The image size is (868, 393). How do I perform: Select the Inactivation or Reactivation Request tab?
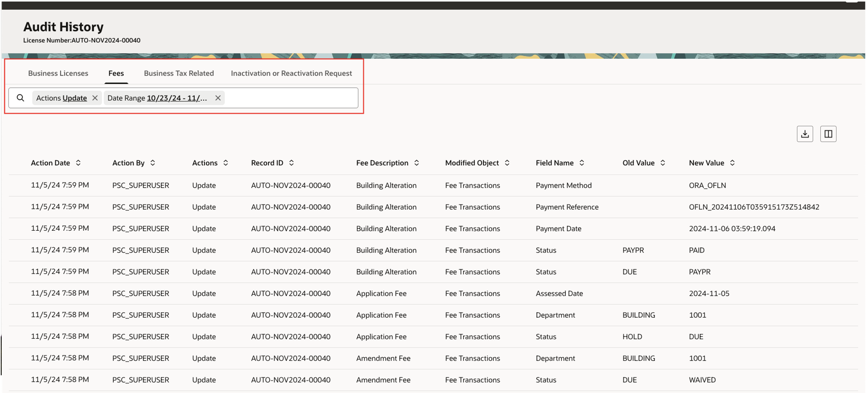(291, 73)
